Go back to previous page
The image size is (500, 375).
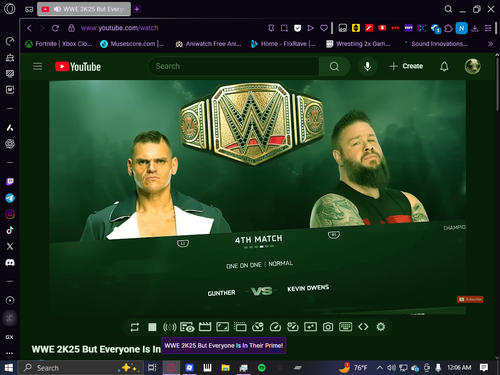pos(29,28)
